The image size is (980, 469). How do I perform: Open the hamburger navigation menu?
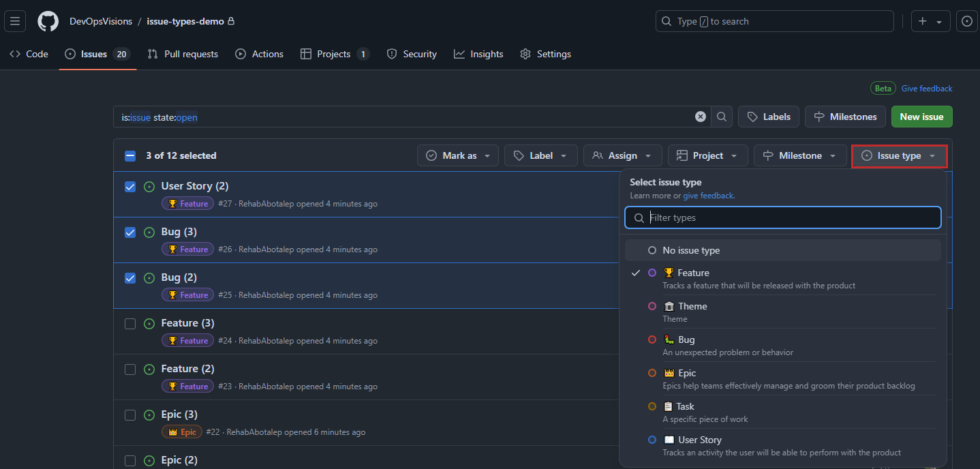click(15, 21)
